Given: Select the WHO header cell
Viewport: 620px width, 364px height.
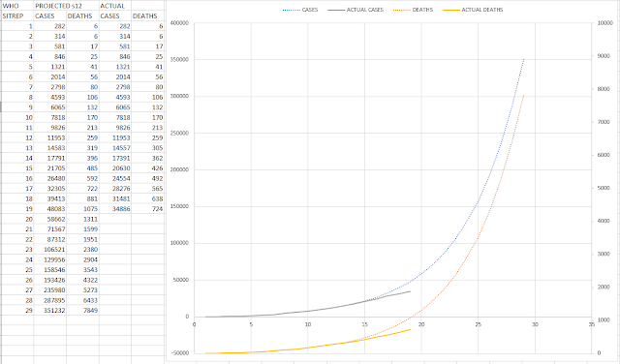Looking at the screenshot, I should [x=17, y=6].
